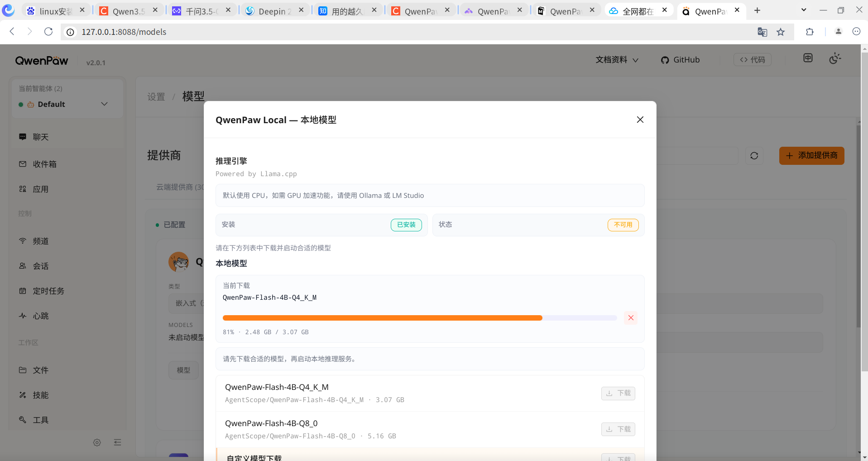
Task: Bookmark this page with star icon
Action: click(781, 32)
